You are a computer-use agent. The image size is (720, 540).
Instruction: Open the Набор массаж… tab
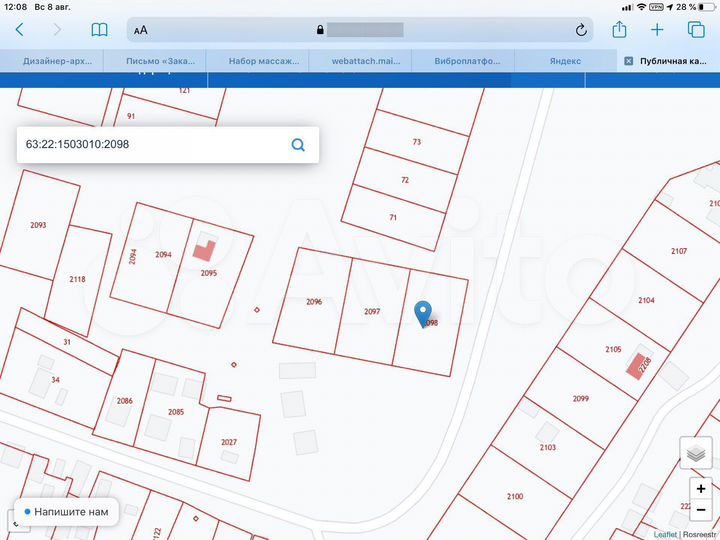[x=263, y=61]
